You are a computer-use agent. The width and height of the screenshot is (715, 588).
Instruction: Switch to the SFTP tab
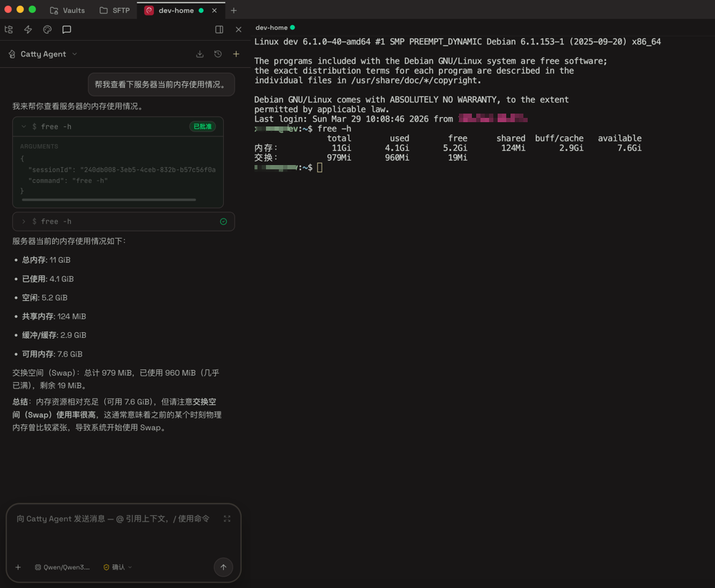[114, 11]
